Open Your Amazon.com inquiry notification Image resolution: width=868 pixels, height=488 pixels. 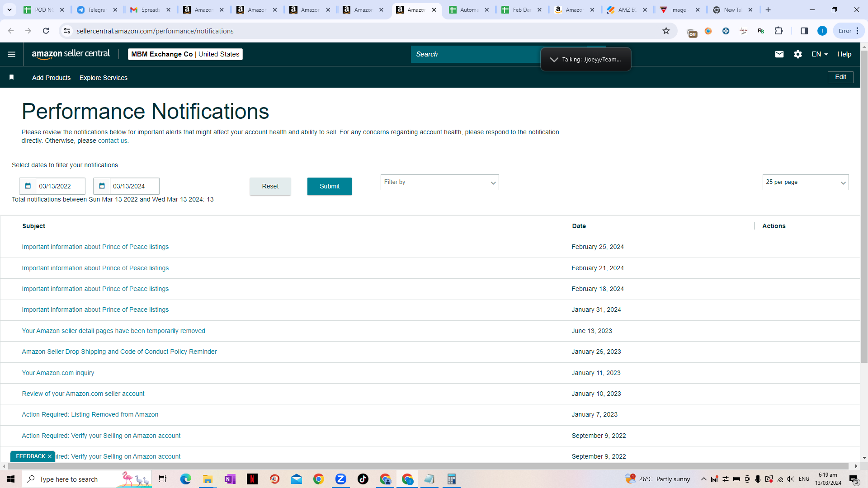pyautogui.click(x=58, y=373)
